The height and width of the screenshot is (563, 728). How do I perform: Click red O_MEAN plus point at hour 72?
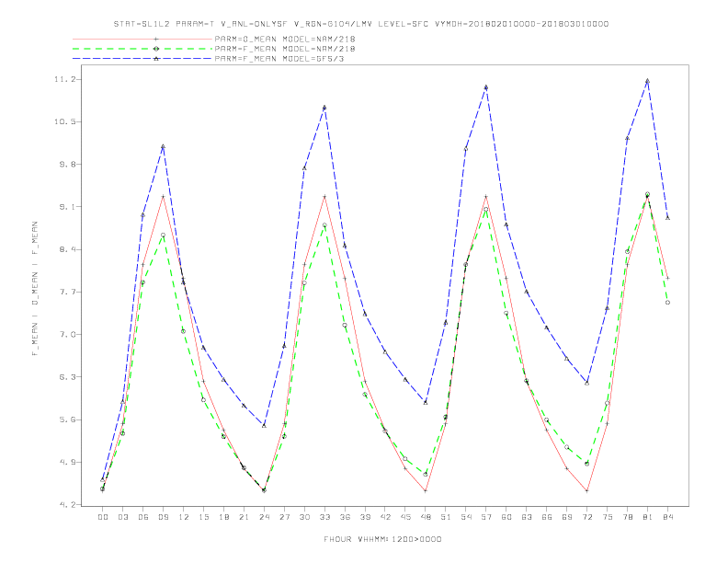point(586,490)
